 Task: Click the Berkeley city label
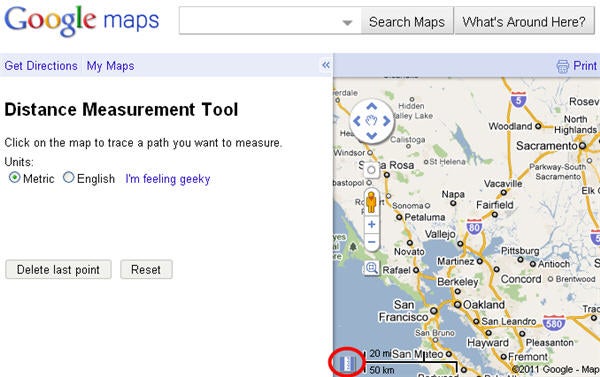[x=458, y=282]
